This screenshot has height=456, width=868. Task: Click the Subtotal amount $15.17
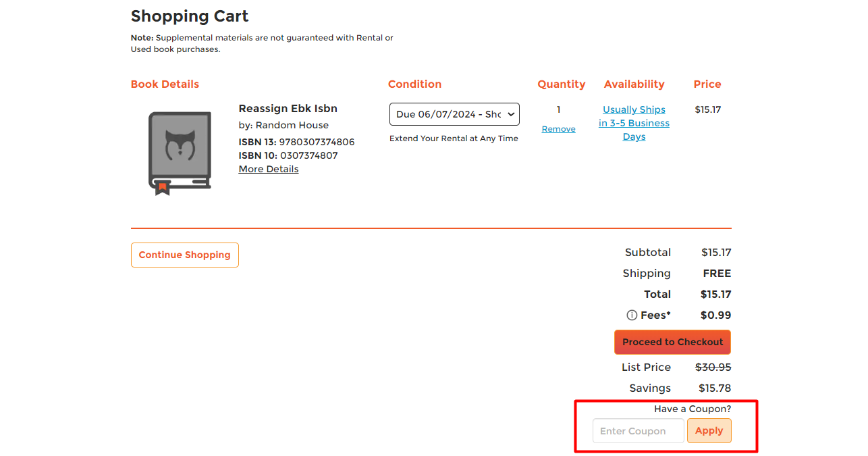click(716, 253)
